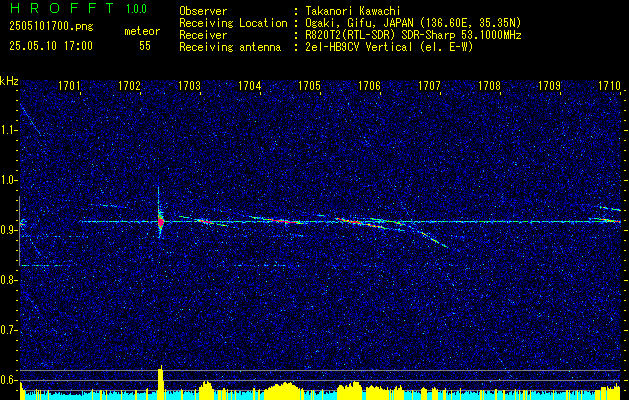Click the 2el-HB9CV Vertical antenna text

click(389, 47)
